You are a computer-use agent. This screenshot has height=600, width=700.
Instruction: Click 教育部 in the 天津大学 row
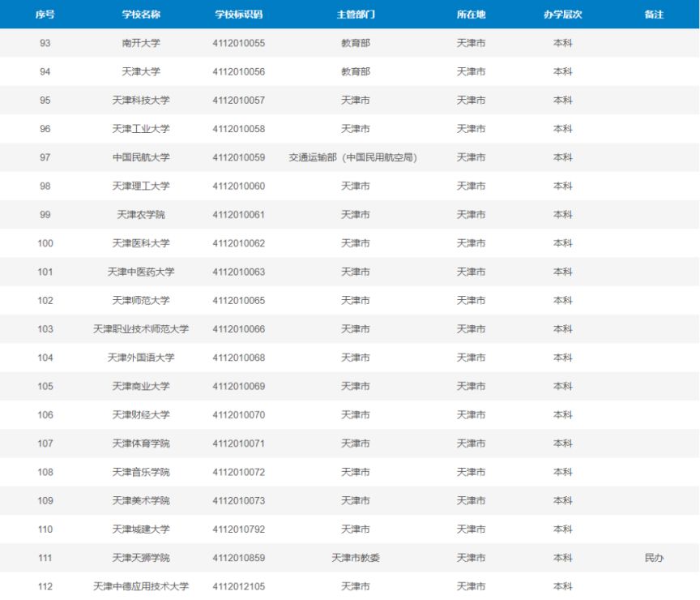point(356,71)
